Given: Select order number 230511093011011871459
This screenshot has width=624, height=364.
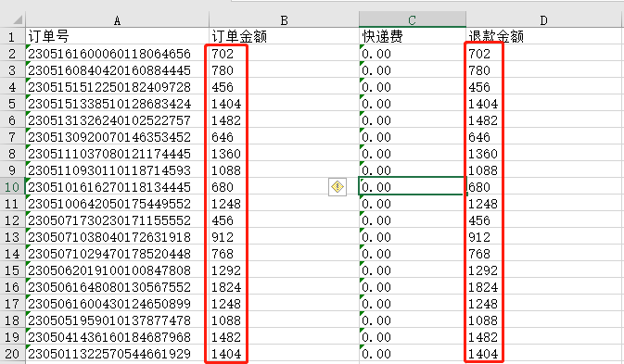Looking at the screenshot, I should click(117, 170).
